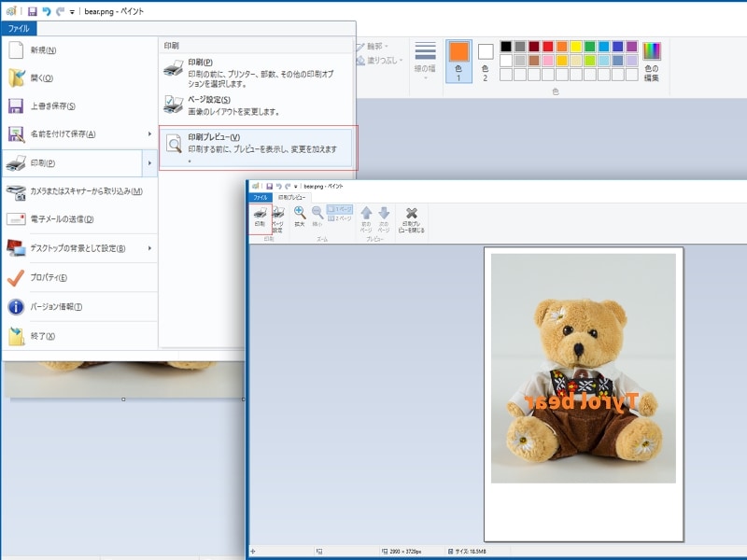Expand the Save As (名前を付けて保存) submenu arrow
The height and width of the screenshot is (560, 747).
[x=149, y=133]
